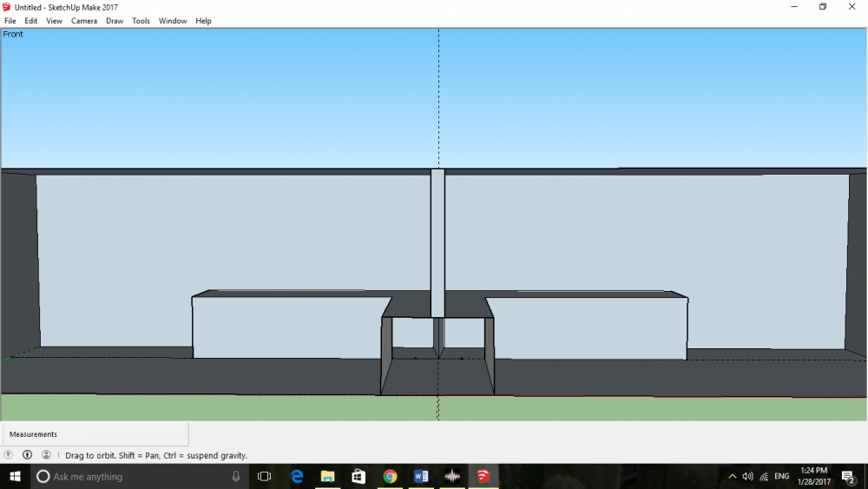Open the Windows Store taskbar icon
This screenshot has height=489, width=868.
click(x=358, y=476)
